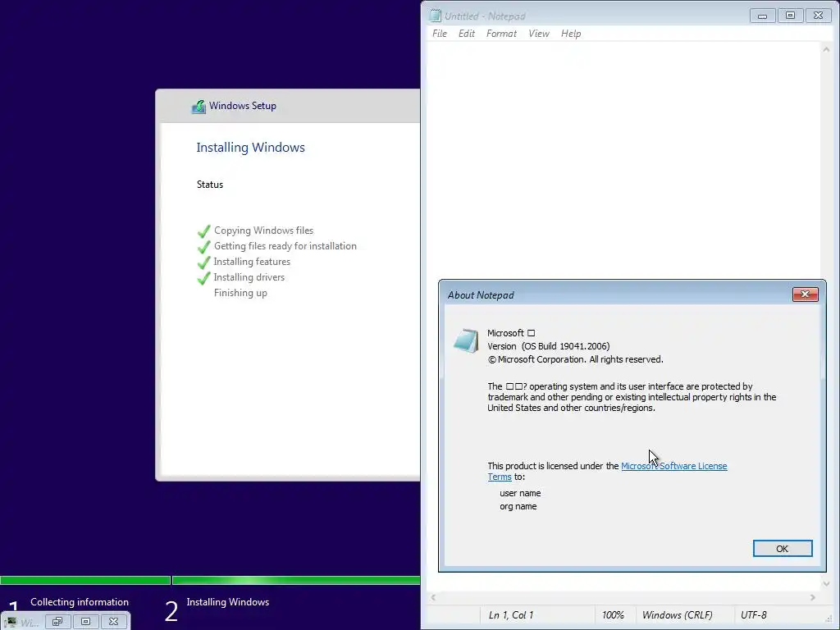The image size is (840, 630).
Task: Close the Untitled Notepad window
Action: click(818, 16)
